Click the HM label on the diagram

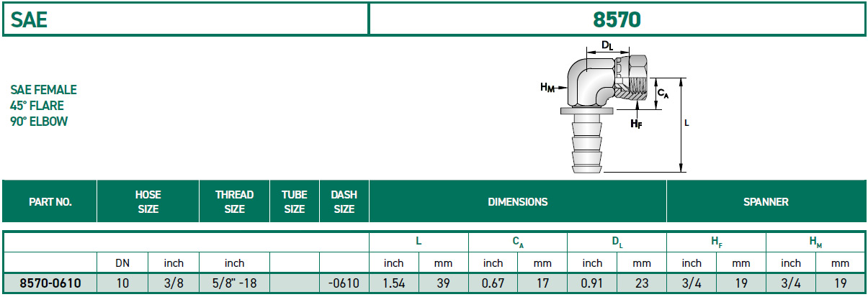click(x=548, y=87)
